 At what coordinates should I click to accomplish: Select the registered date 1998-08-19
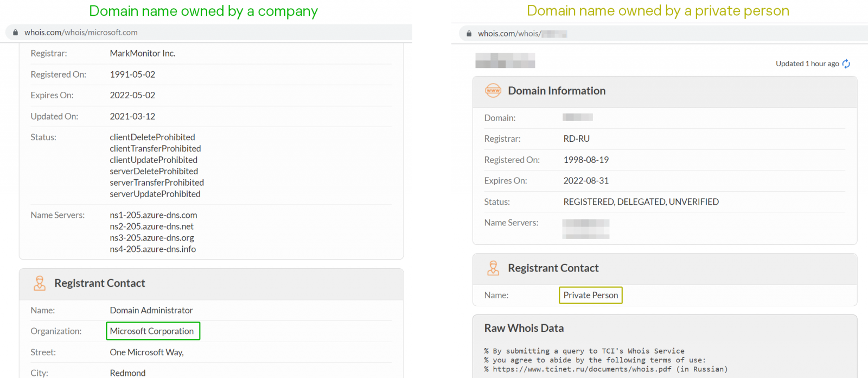586,160
